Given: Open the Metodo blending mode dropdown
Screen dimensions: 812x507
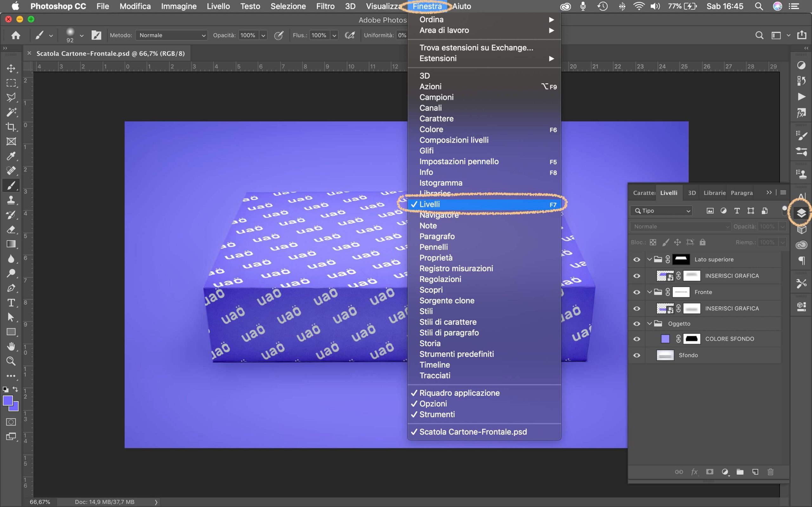Looking at the screenshot, I should (172, 35).
